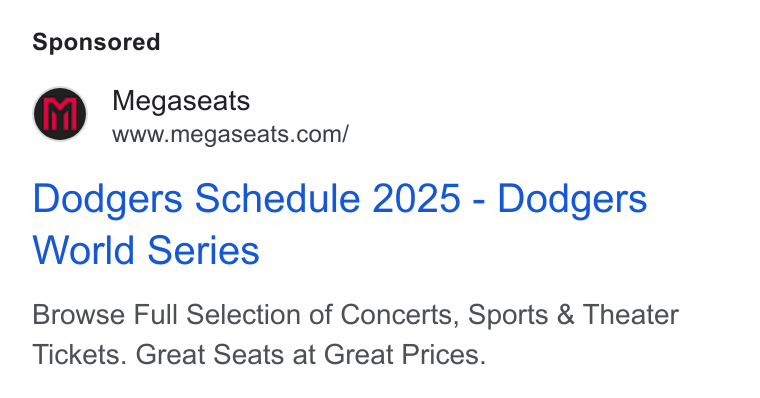Click the "World Series" line of the headline
Viewport: 760px width, 398px height.
[146, 251]
